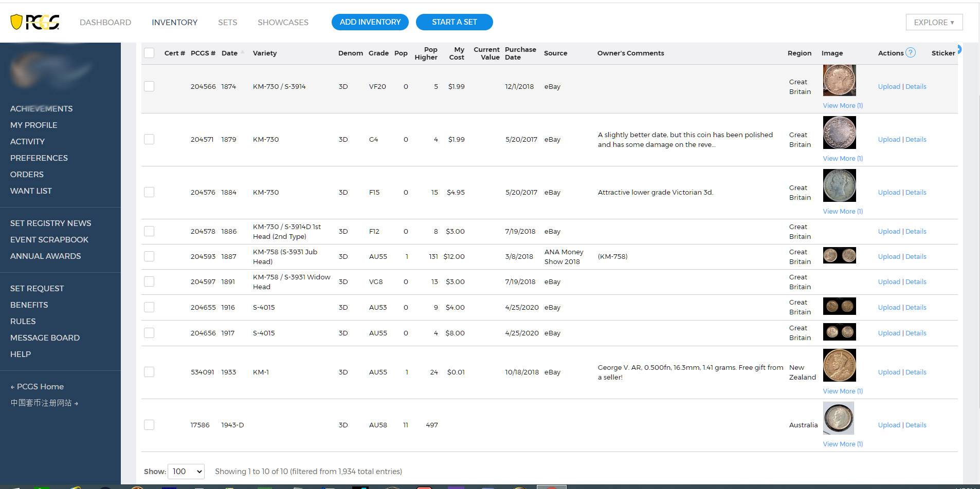Screen dimensions: 980x489
Task: View the 1943-D Australia coin image
Action: click(839, 418)
